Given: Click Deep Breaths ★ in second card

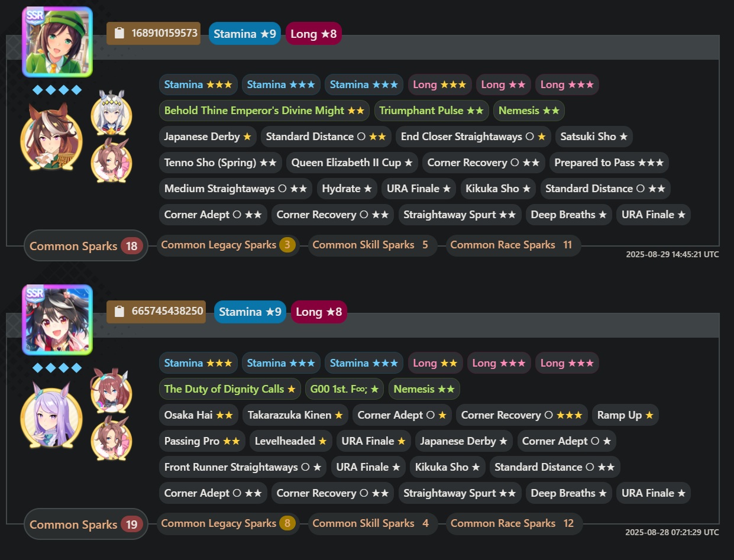Looking at the screenshot, I should coord(569,493).
